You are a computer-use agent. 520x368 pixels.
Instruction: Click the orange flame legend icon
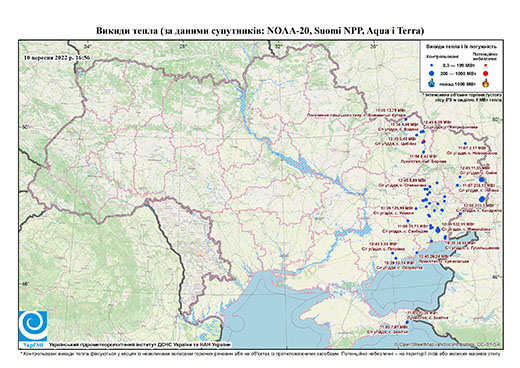[486, 83]
